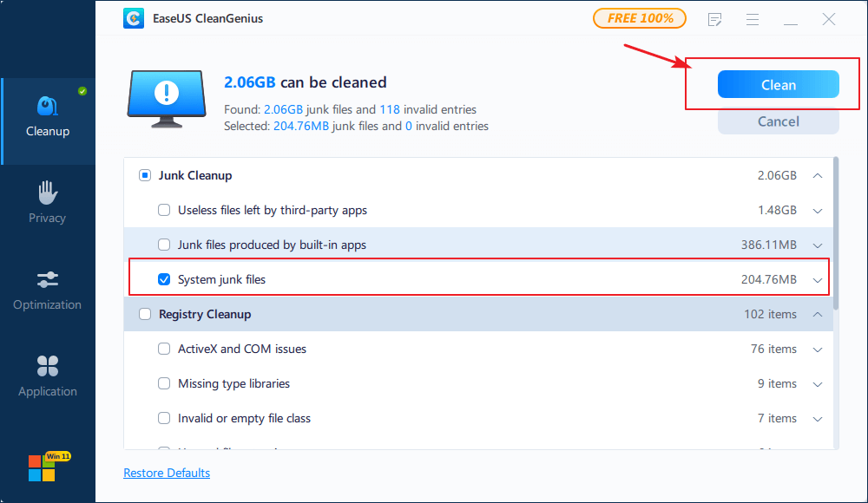The image size is (868, 503).
Task: Click the Restore Defaults link
Action: [x=166, y=473]
